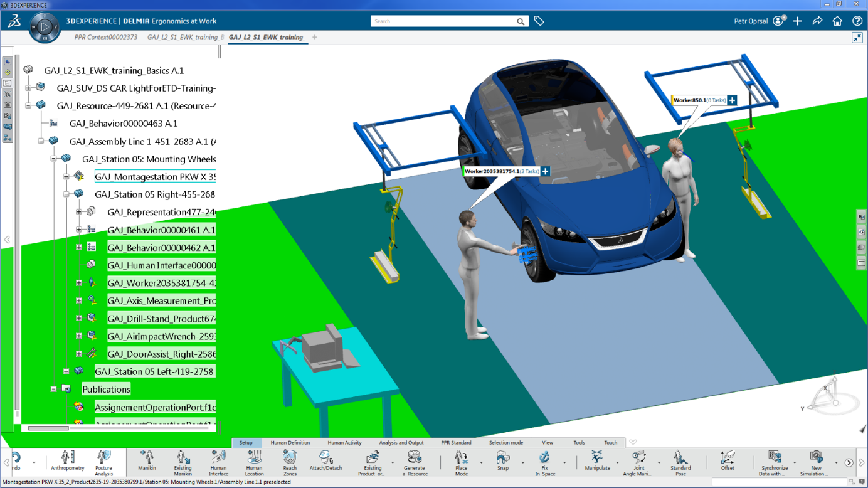Screen dimensions: 868x488
Task: Activate the Snap tool
Action: tap(502, 462)
